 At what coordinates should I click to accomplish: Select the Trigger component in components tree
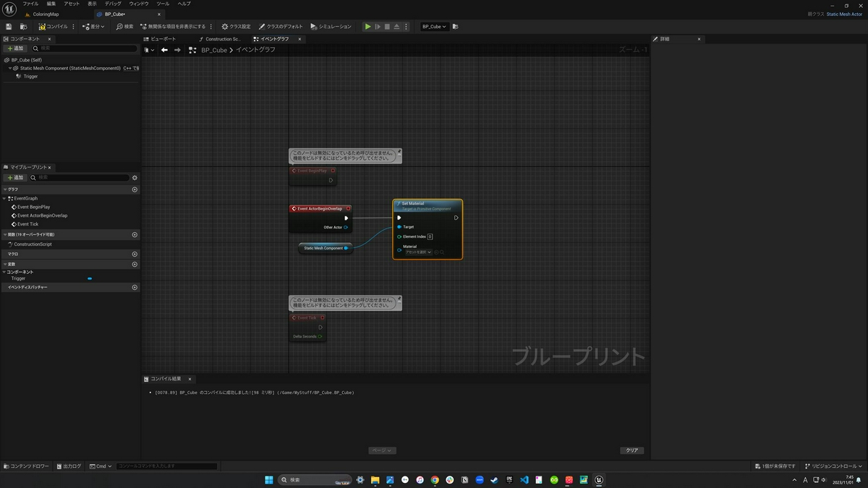(30, 76)
